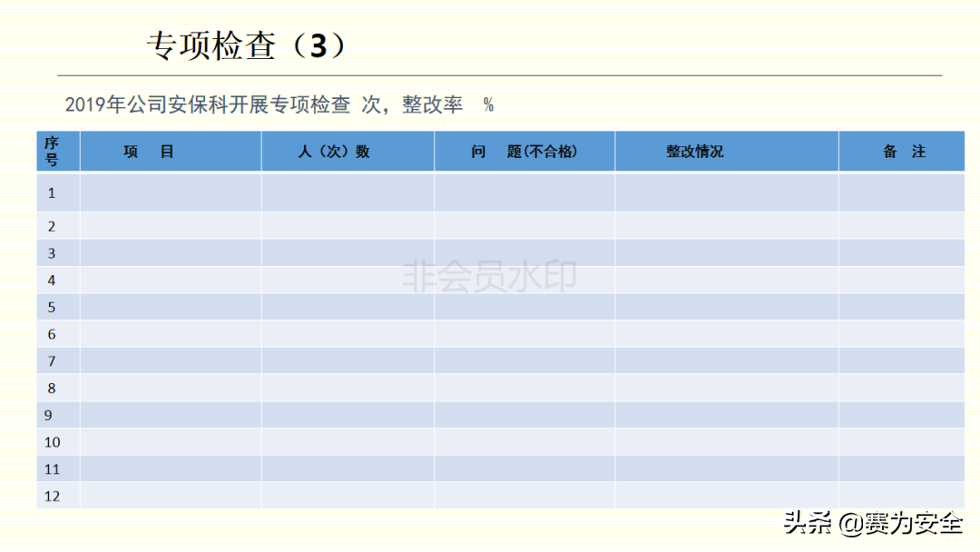980x552 pixels.
Task: Select row number 4 cell
Action: 58,280
